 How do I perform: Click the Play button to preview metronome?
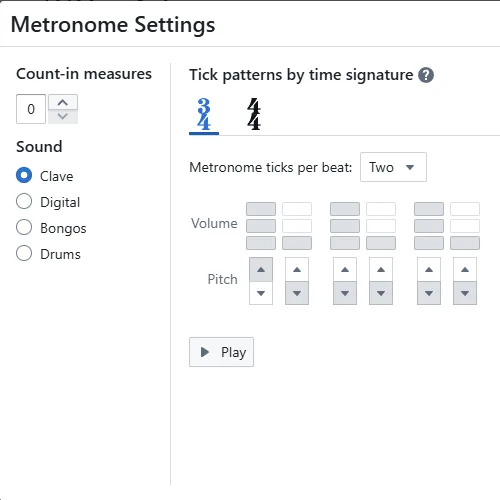point(221,352)
